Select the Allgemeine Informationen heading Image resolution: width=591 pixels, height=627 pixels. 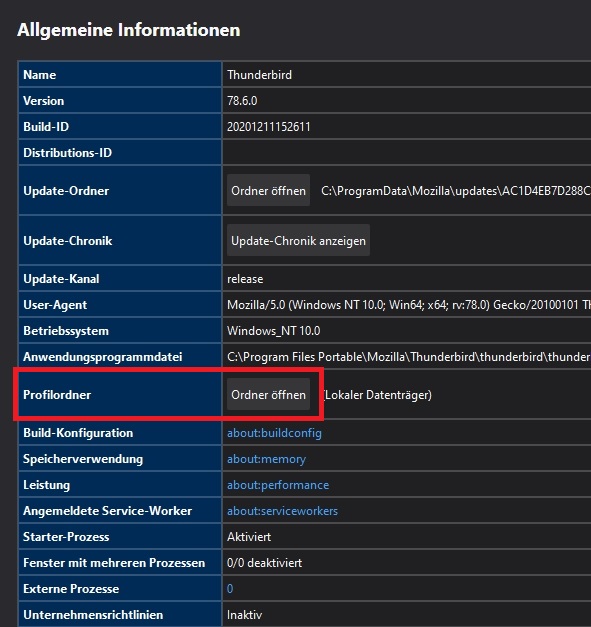[x=129, y=30]
